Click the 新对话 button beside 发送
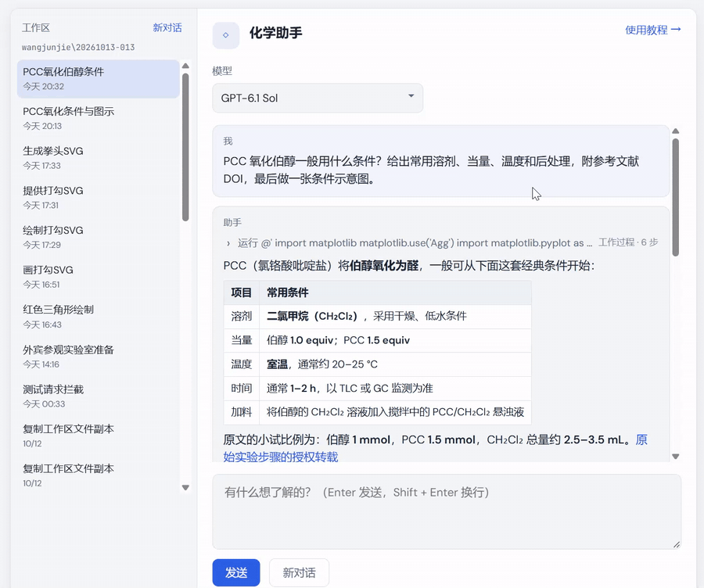Screen dimensions: 704x588 click(299, 572)
